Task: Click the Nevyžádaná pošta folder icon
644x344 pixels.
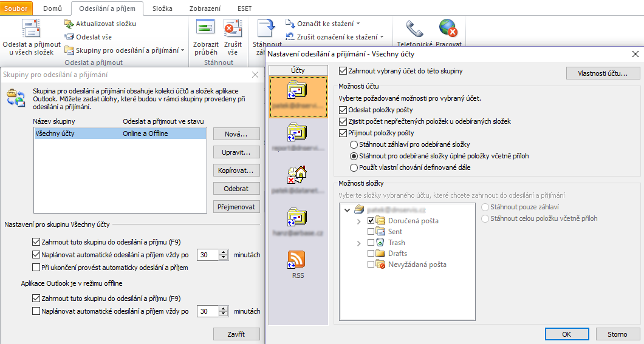Action: 380,265
